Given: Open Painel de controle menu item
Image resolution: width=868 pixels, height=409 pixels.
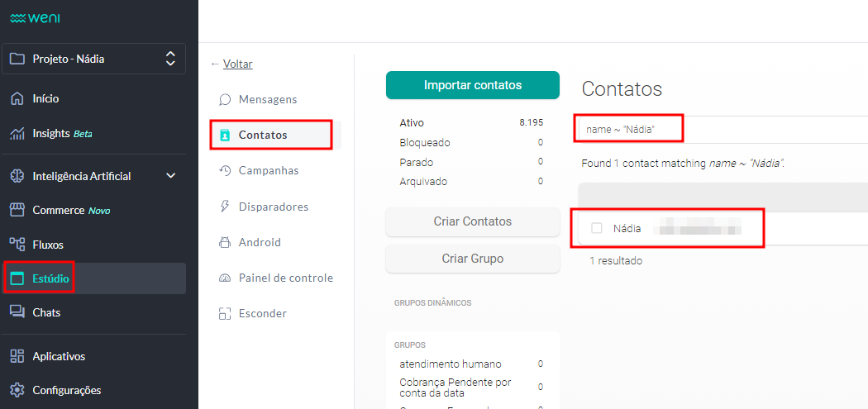Looking at the screenshot, I should (x=285, y=278).
